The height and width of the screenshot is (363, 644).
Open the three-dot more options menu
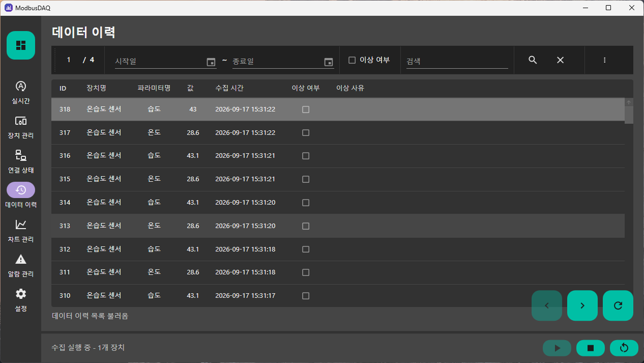tap(604, 60)
